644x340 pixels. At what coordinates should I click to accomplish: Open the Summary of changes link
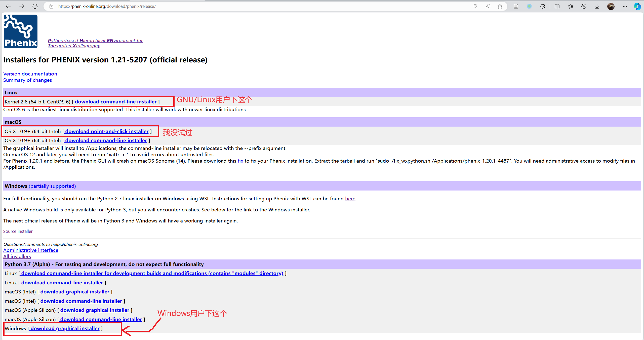pyautogui.click(x=27, y=80)
